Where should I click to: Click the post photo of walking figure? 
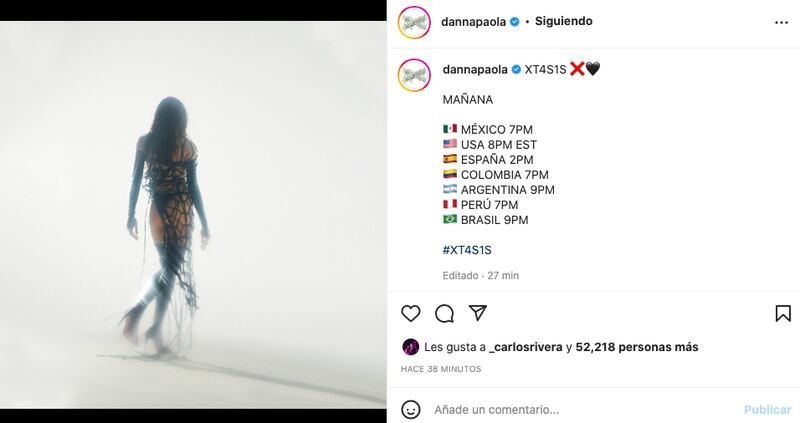click(193, 214)
